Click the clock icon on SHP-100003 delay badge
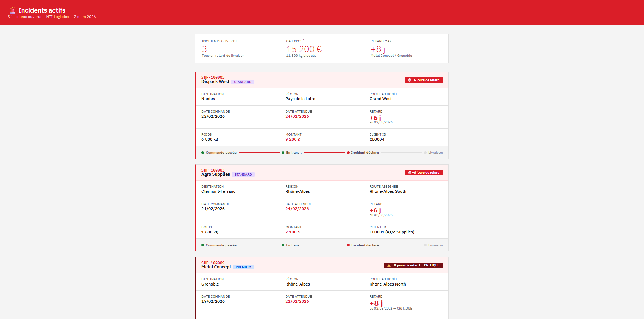This screenshot has height=319, width=644. tap(410, 173)
